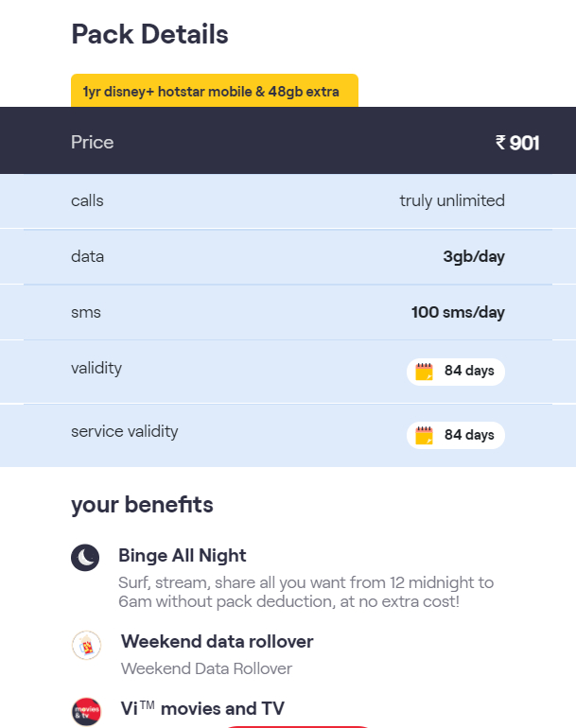Click the Pack Details heading
The width and height of the screenshot is (576, 728).
pyautogui.click(x=149, y=35)
